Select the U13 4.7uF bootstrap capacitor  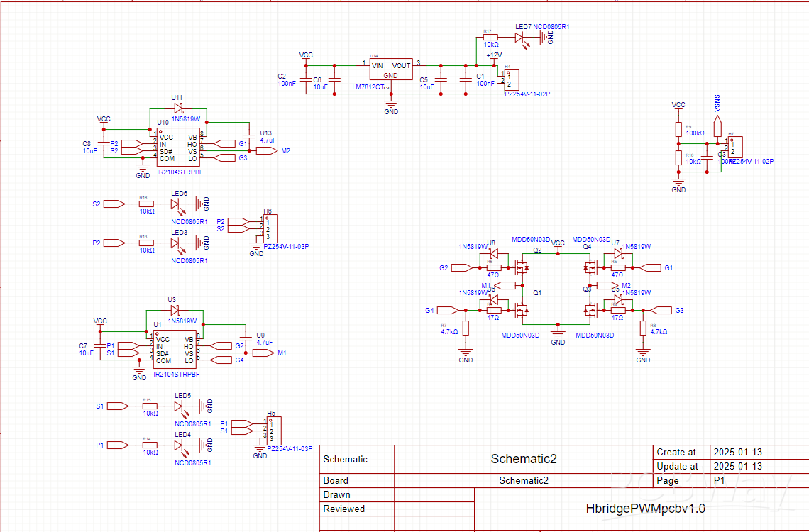(248, 135)
